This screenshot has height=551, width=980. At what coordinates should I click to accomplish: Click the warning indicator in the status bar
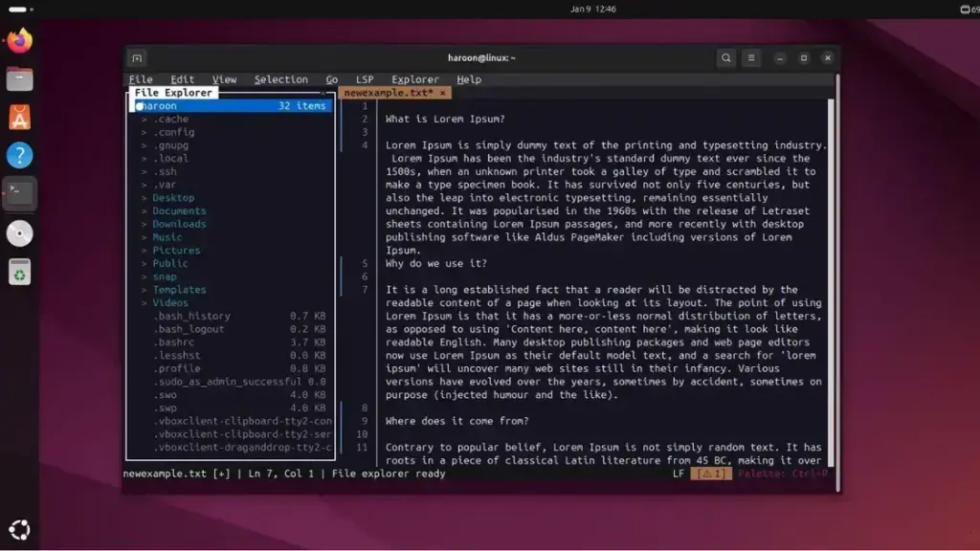[x=711, y=474]
